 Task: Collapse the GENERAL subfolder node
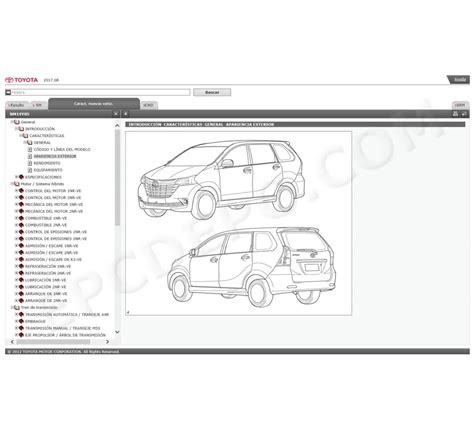click(x=25, y=143)
